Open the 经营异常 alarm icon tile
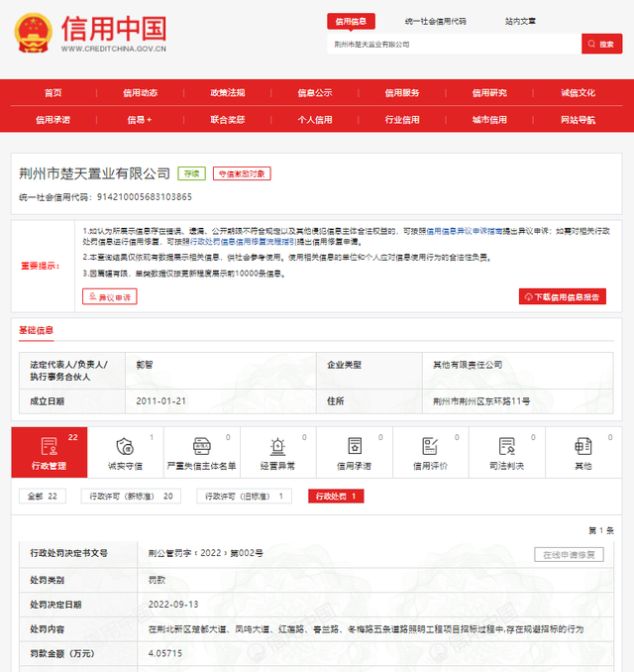This screenshot has height=672, width=634. click(x=278, y=452)
